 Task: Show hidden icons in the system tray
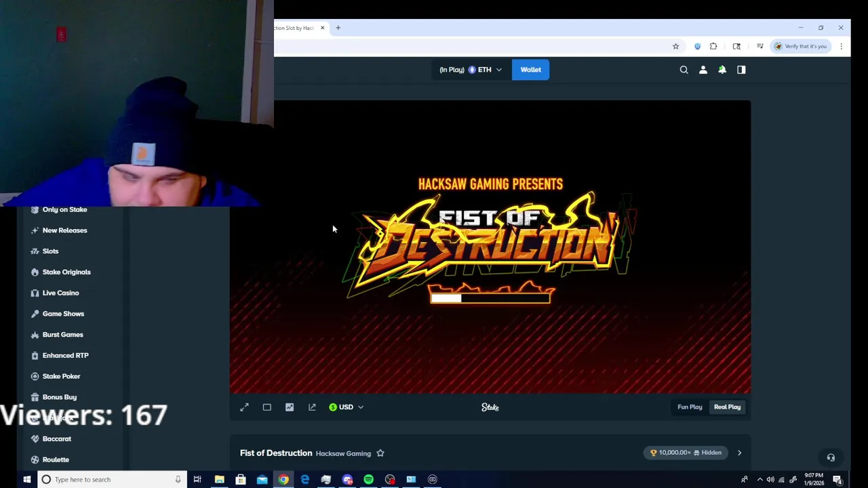click(x=759, y=479)
